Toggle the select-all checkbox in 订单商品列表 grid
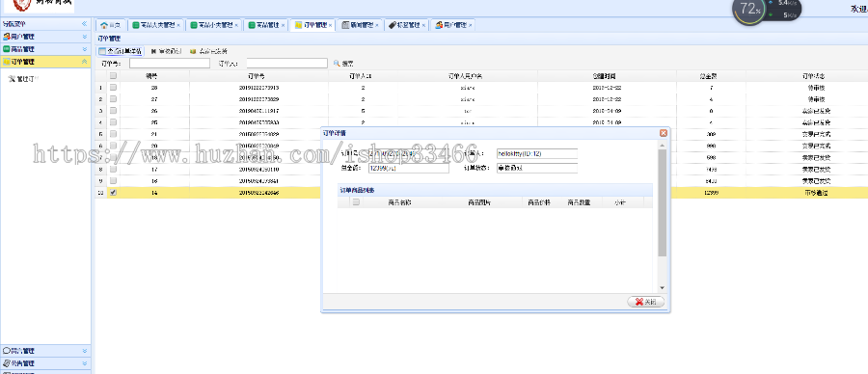Viewport: 868px width, 374px height. 356,202
